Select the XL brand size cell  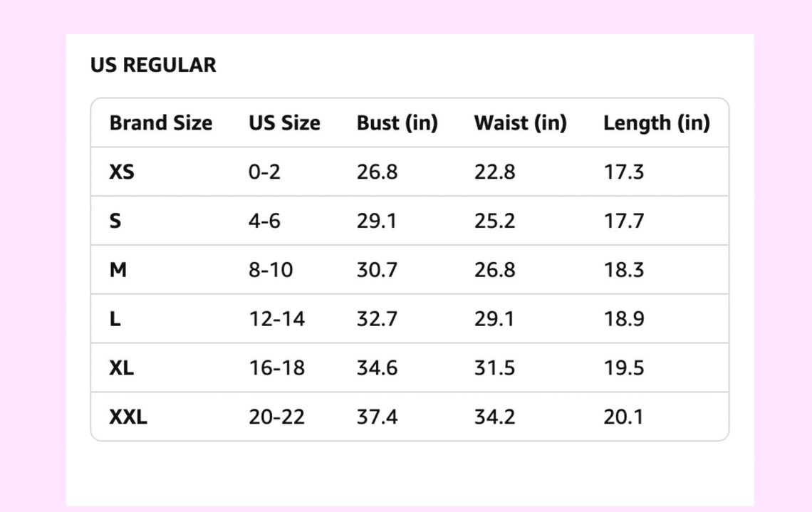click(x=122, y=368)
